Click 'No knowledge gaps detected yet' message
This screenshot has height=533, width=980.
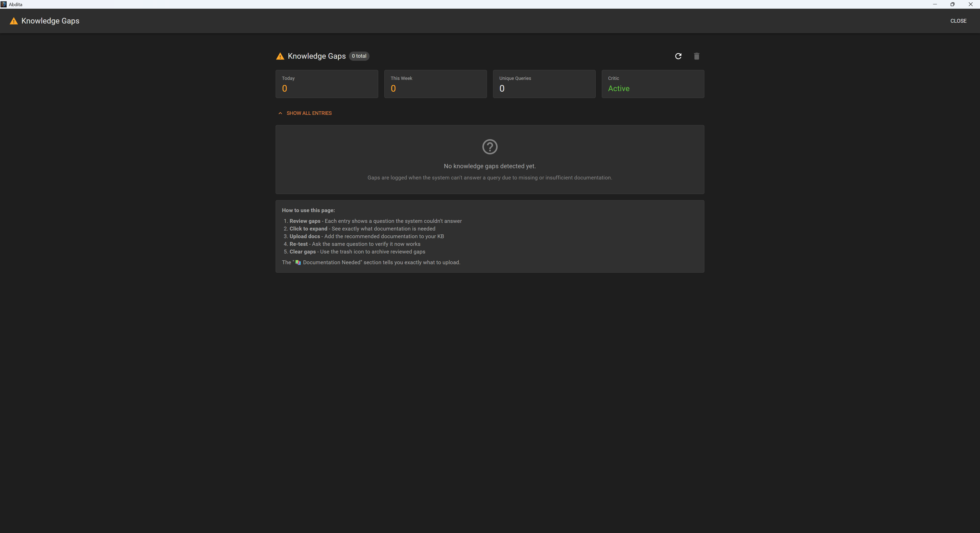(x=490, y=166)
